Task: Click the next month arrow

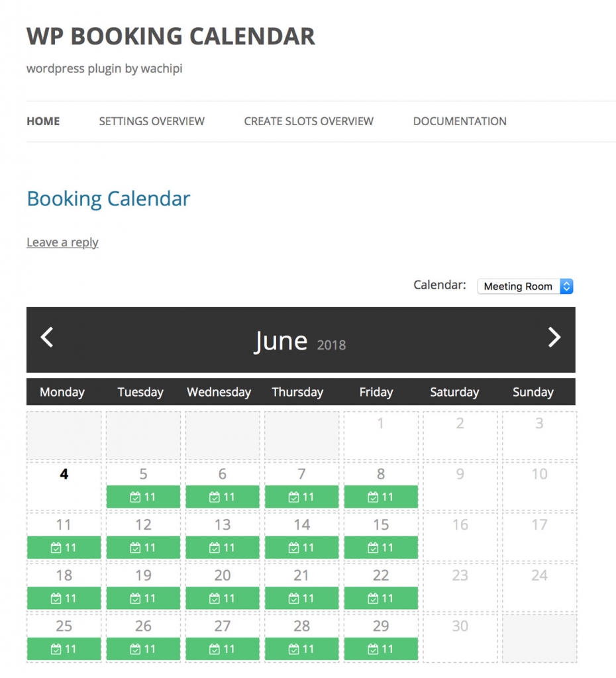Action: pyautogui.click(x=554, y=338)
